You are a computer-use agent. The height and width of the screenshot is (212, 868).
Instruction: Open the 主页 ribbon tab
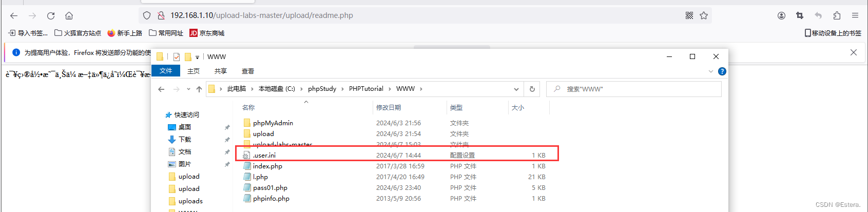(x=194, y=71)
